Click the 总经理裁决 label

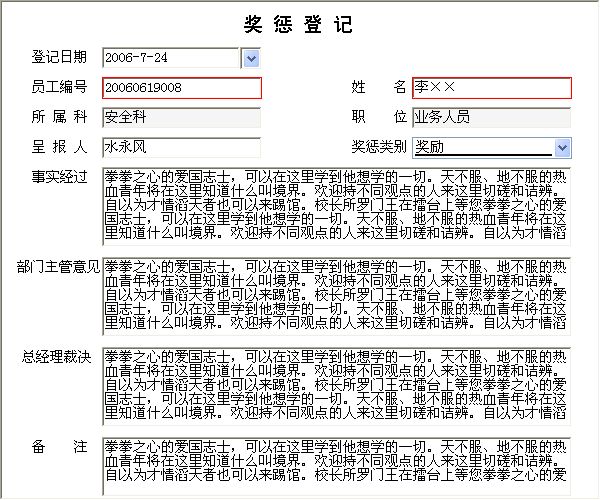point(56,357)
